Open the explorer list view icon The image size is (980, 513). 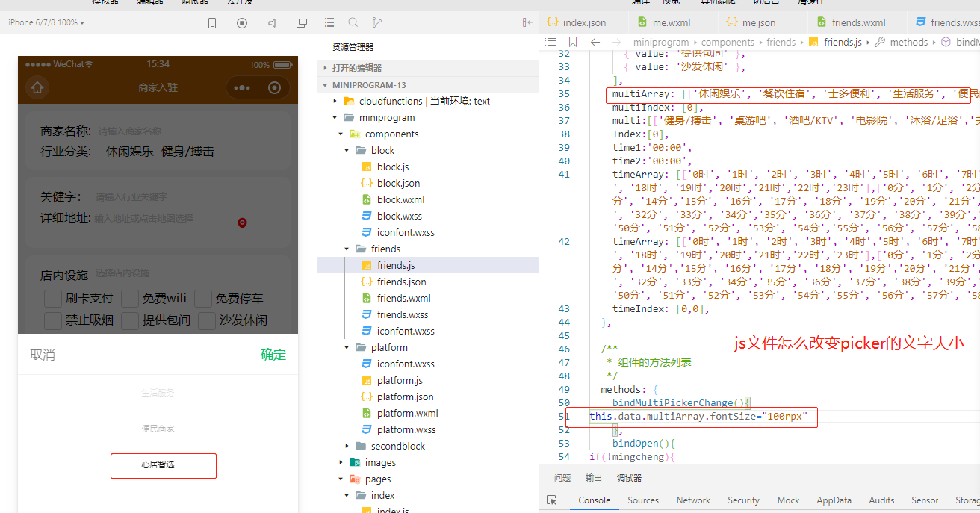tap(329, 23)
